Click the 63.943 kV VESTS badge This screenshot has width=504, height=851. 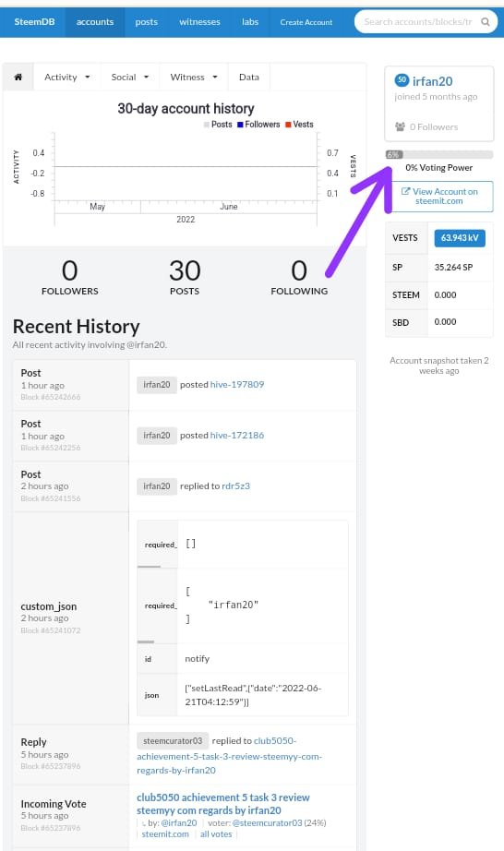(460, 238)
